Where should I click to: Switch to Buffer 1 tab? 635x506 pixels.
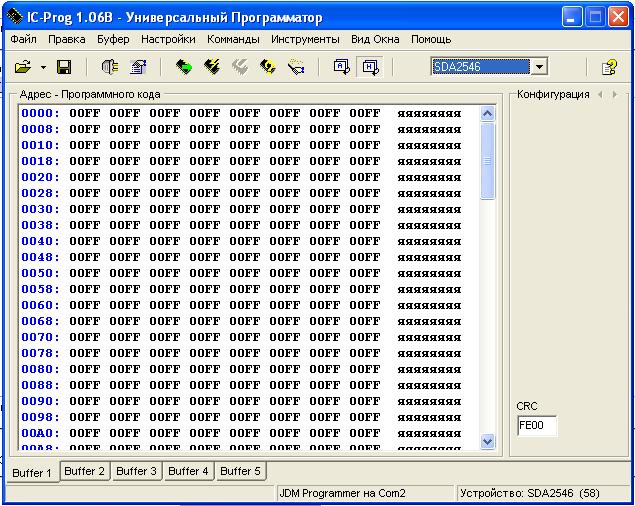click(32, 472)
